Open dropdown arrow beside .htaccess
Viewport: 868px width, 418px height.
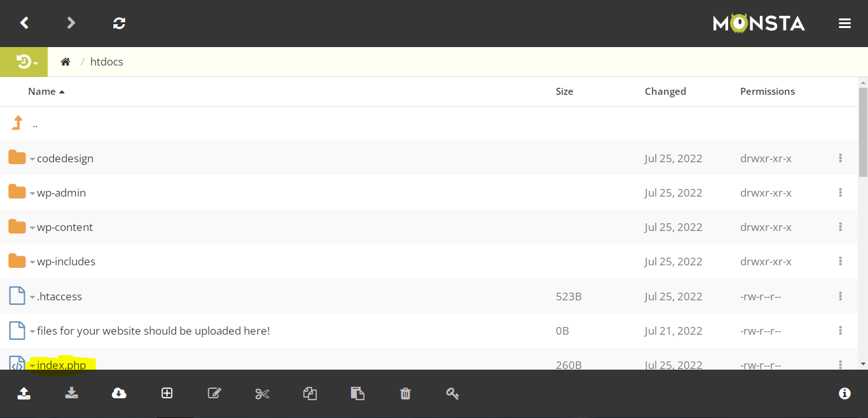pyautogui.click(x=32, y=298)
